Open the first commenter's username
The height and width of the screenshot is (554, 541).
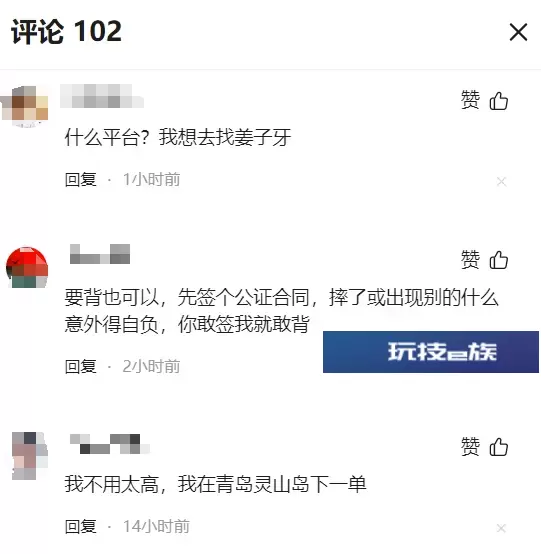[x=102, y=96]
